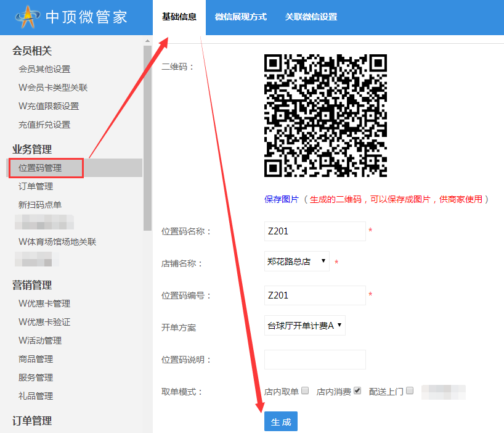Check the 配送上门 checkbox
The image size is (504, 433).
[410, 390]
